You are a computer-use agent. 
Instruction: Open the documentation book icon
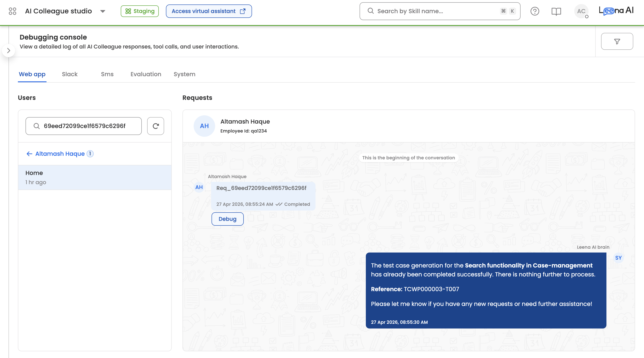[x=556, y=11]
